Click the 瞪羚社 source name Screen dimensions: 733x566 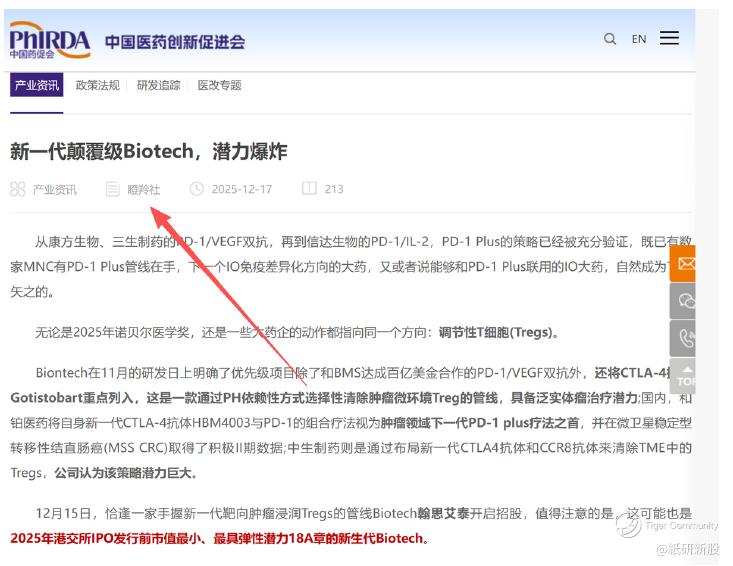[144, 189]
